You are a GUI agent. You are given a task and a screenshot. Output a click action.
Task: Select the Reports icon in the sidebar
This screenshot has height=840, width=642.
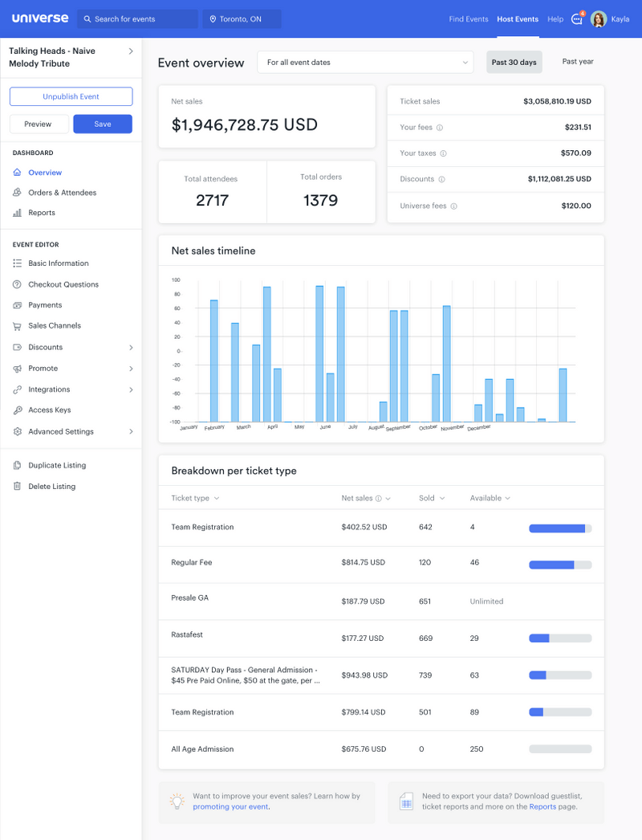click(x=18, y=213)
